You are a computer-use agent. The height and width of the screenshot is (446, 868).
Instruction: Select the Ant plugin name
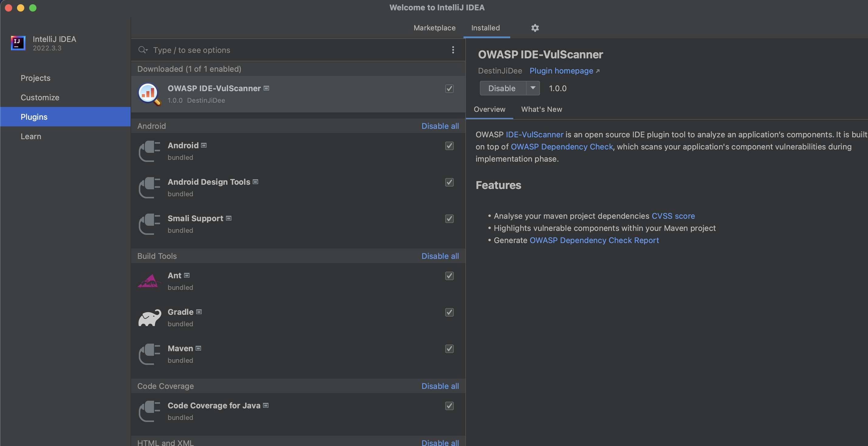click(x=175, y=276)
